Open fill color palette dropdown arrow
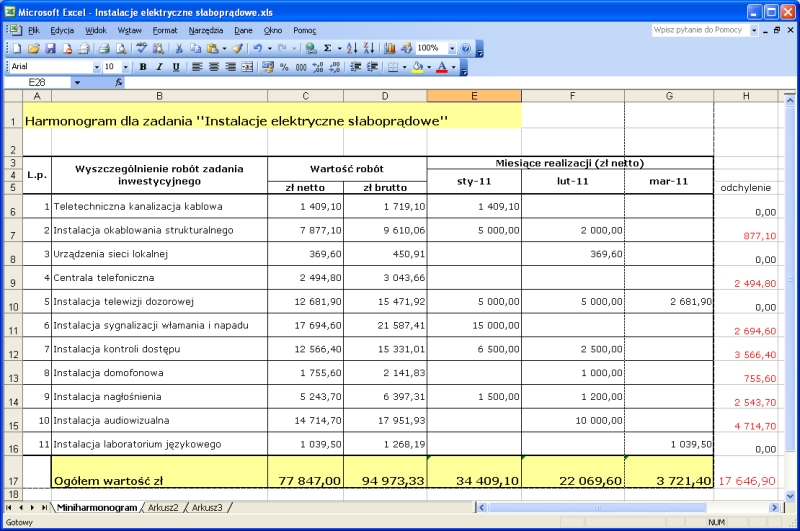Screen dimensions: 800x531 tap(429, 67)
